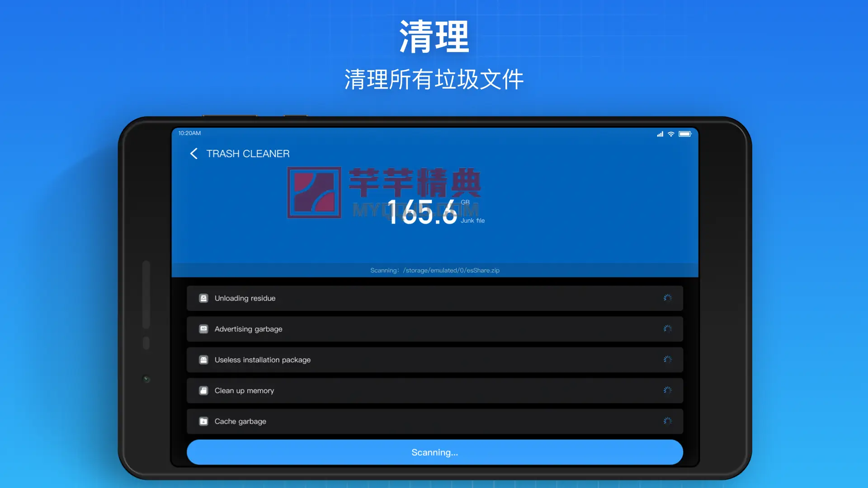The image size is (868, 488).
Task: Click the Unloading residue category icon
Action: pyautogui.click(x=203, y=298)
